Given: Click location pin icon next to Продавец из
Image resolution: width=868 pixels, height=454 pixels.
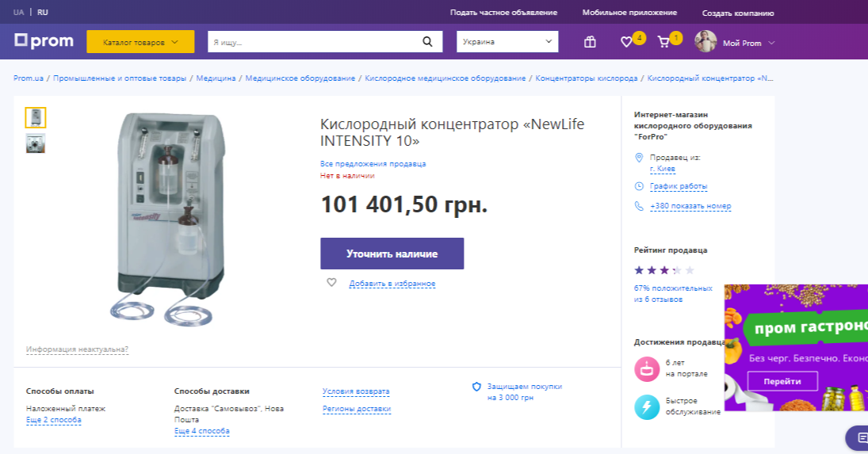Looking at the screenshot, I should click(x=639, y=158).
